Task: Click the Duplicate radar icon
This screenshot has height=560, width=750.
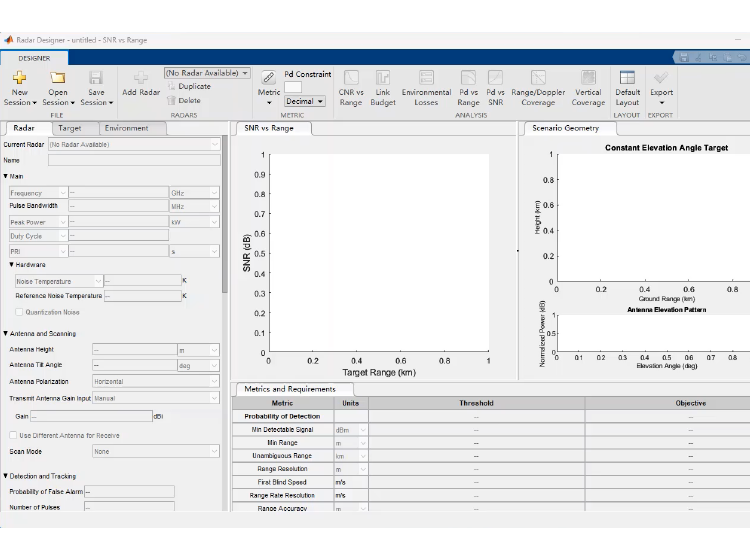Action: click(x=171, y=86)
